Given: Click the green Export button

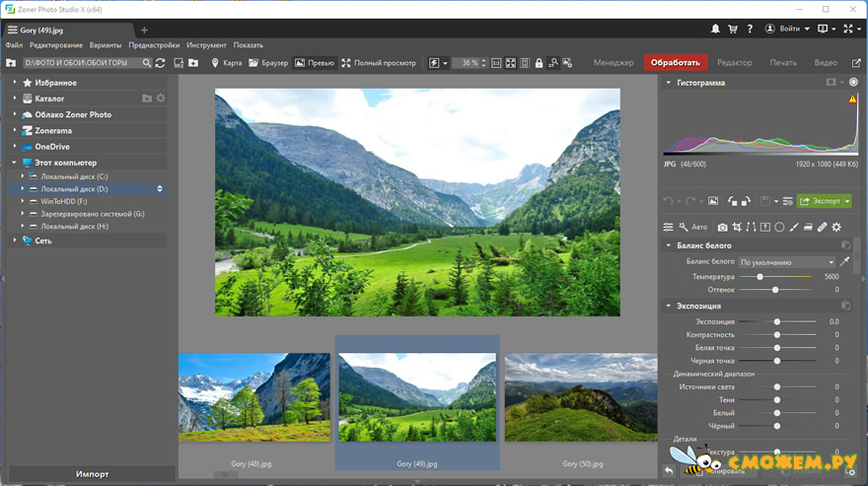Looking at the screenshot, I should click(x=820, y=201).
